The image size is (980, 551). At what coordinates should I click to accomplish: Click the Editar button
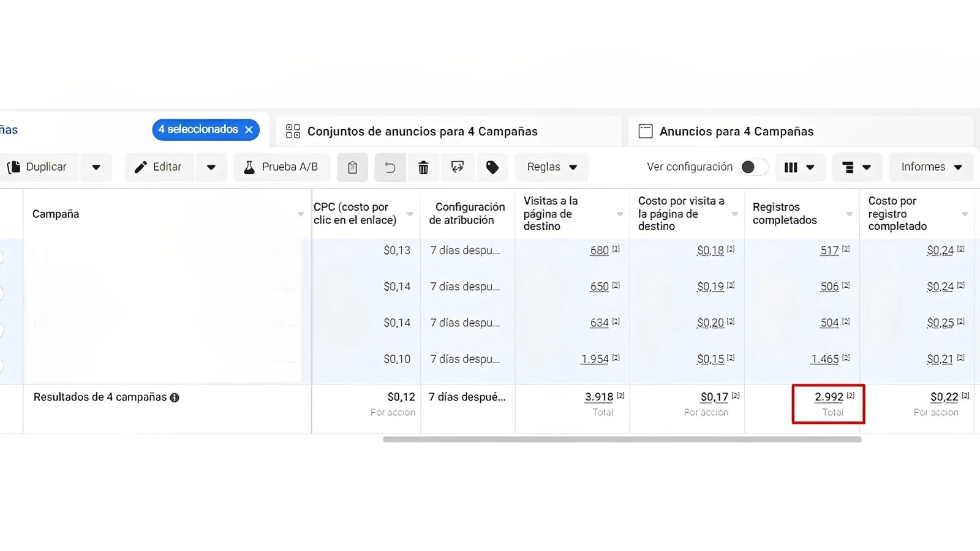(x=159, y=167)
